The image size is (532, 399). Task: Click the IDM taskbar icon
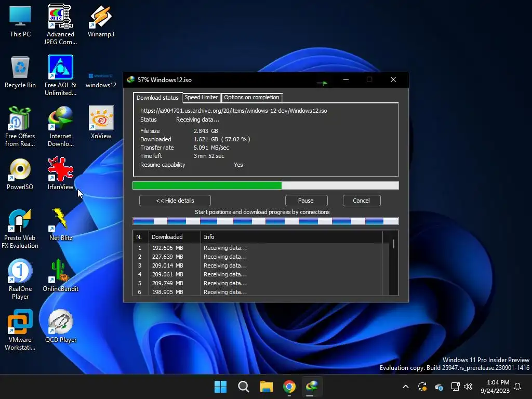pos(312,387)
